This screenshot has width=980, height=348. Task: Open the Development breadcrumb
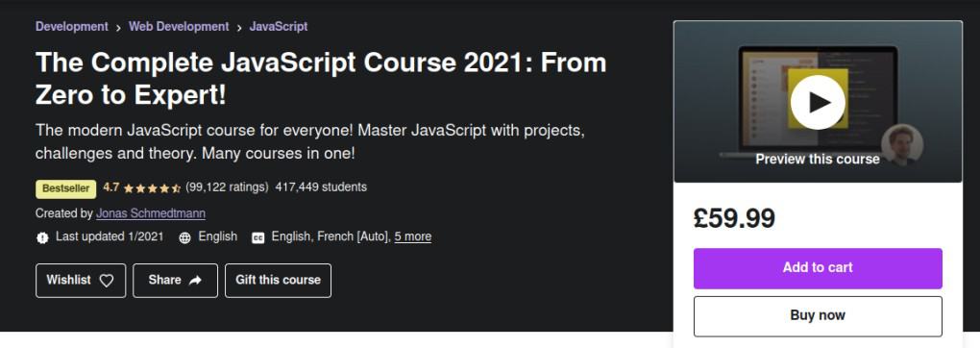pyautogui.click(x=72, y=26)
